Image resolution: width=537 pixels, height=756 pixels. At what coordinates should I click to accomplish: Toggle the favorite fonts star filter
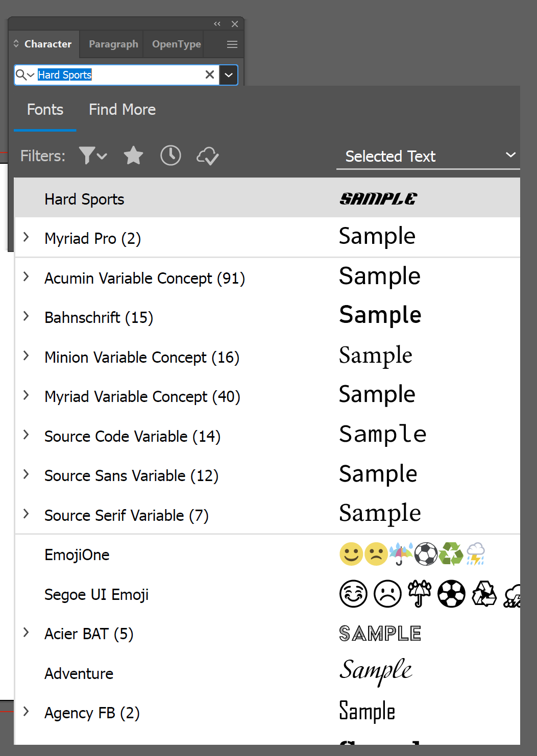[133, 156]
